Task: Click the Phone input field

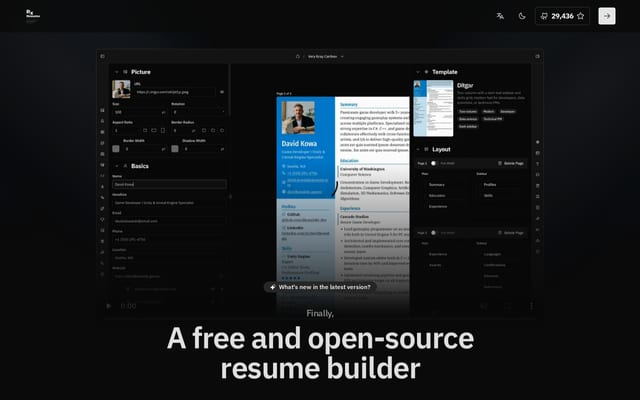Action: coord(169,239)
